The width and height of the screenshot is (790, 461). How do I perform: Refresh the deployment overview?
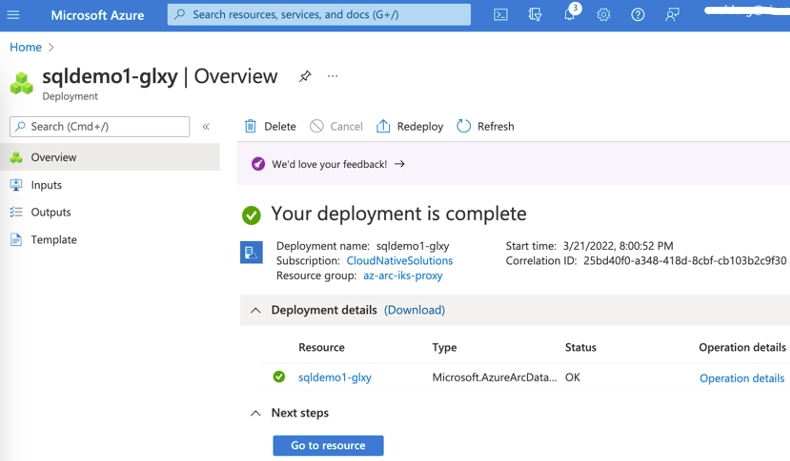[x=486, y=126]
